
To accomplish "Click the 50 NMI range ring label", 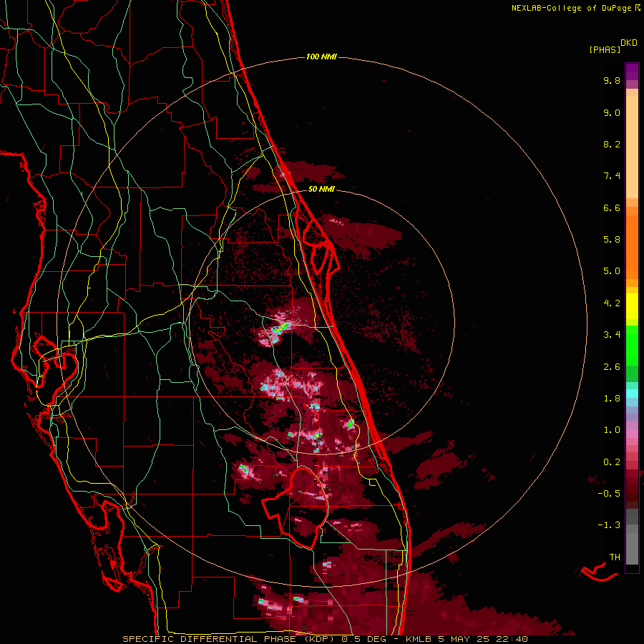I will (x=321, y=189).
